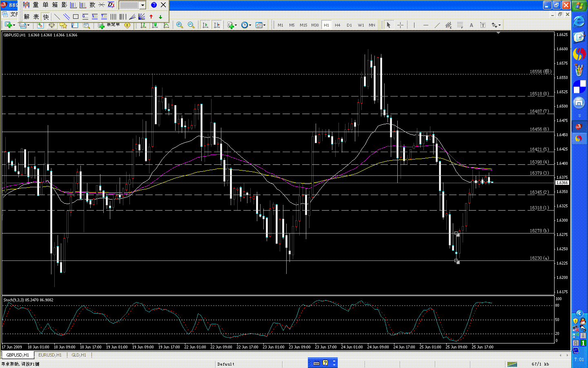588x368 pixels.
Task: Select the W1 timeframe
Action: pyautogui.click(x=361, y=25)
